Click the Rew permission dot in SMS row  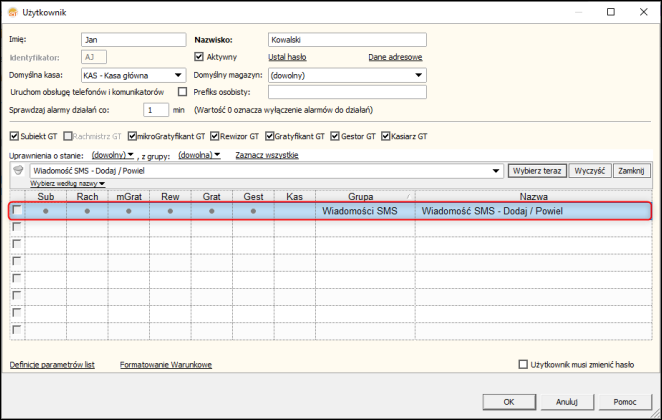pyautogui.click(x=170, y=211)
